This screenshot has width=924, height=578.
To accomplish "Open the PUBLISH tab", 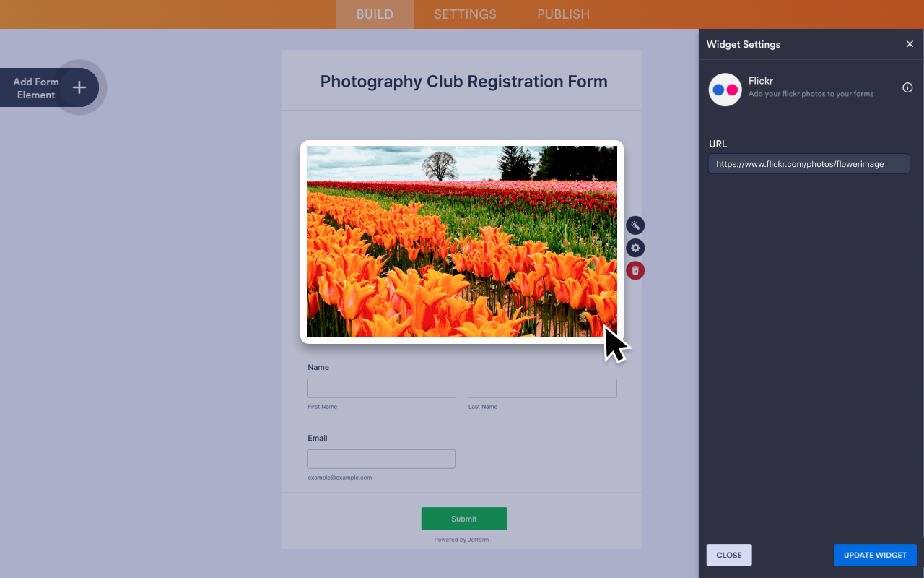I will pos(563,14).
